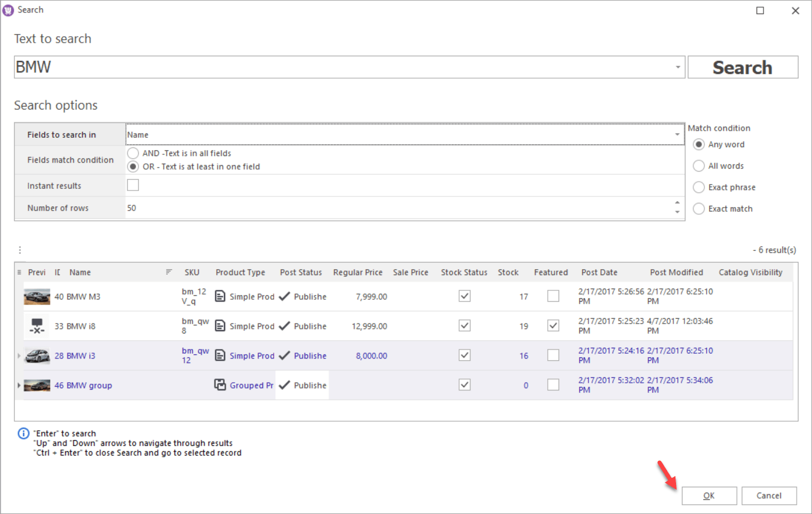Image resolution: width=812 pixels, height=514 pixels.
Task: Select the Any word match condition
Action: tap(699, 144)
